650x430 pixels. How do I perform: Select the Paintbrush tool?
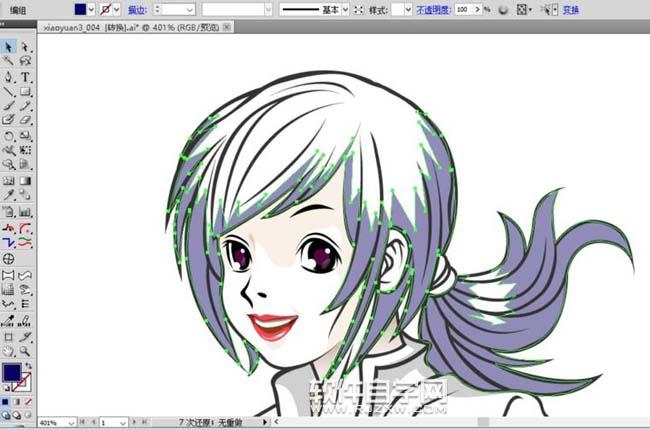pyautogui.click(x=8, y=106)
